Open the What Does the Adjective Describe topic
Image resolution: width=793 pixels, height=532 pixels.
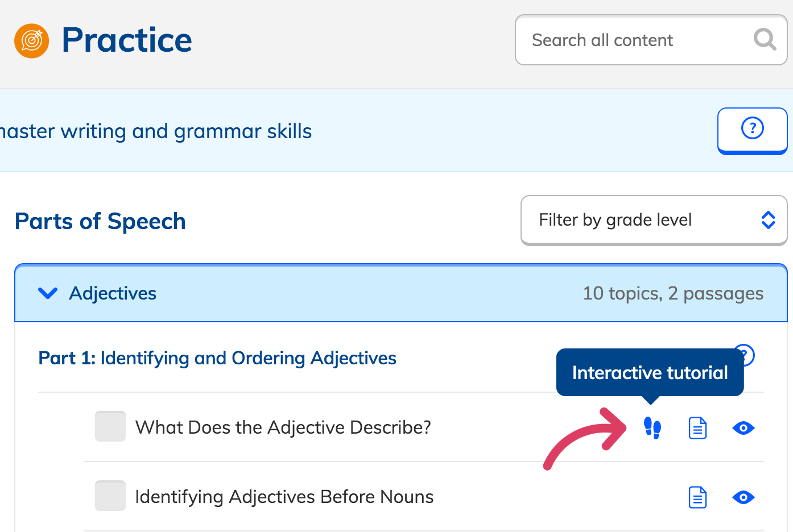[283, 427]
